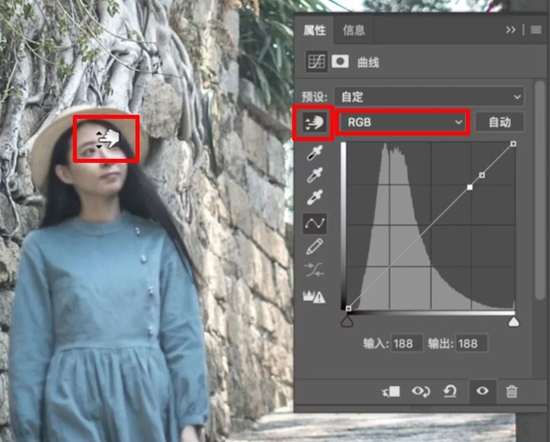Select the pencil draw-curve tool
The image size is (550, 442).
(x=315, y=247)
